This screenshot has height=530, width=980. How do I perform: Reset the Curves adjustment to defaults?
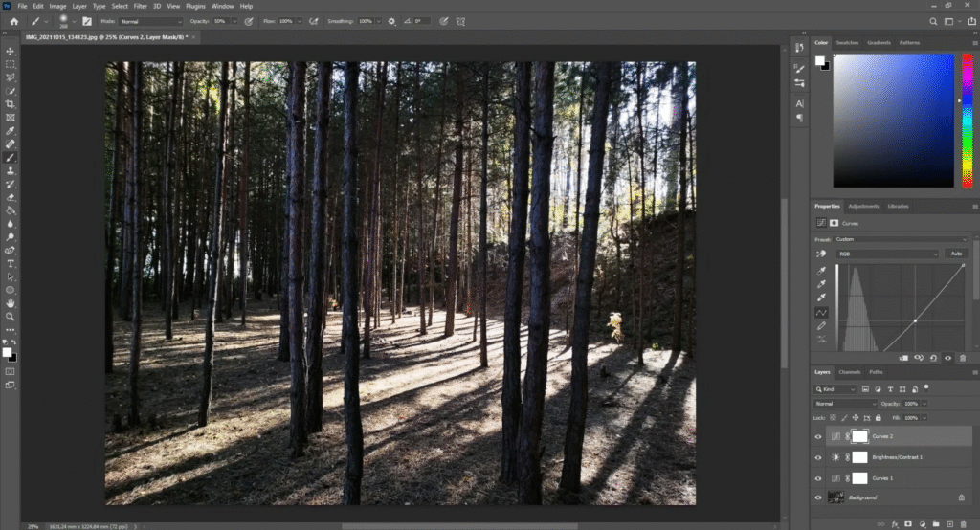932,358
